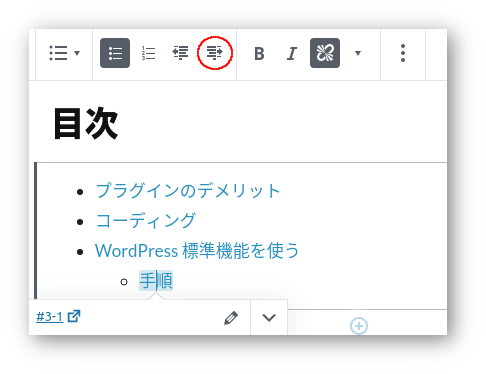Edit link with the pencil icon
The image size is (486, 374).
[231, 318]
